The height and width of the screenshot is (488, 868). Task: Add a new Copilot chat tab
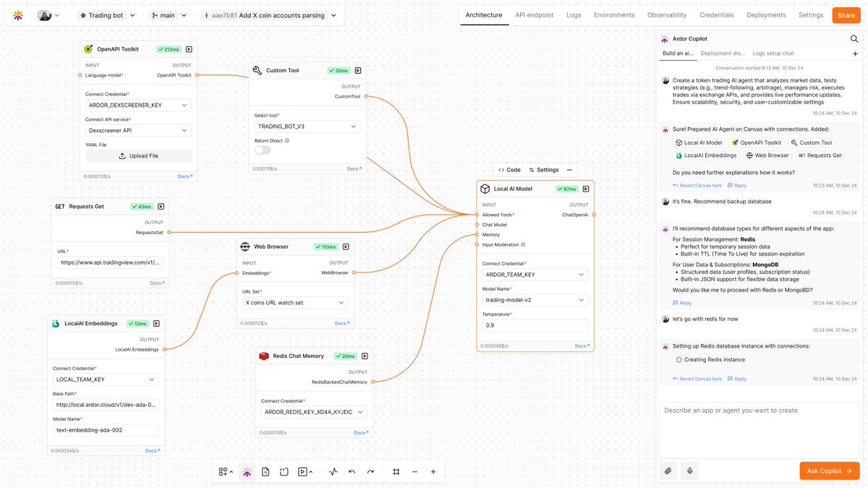855,53
